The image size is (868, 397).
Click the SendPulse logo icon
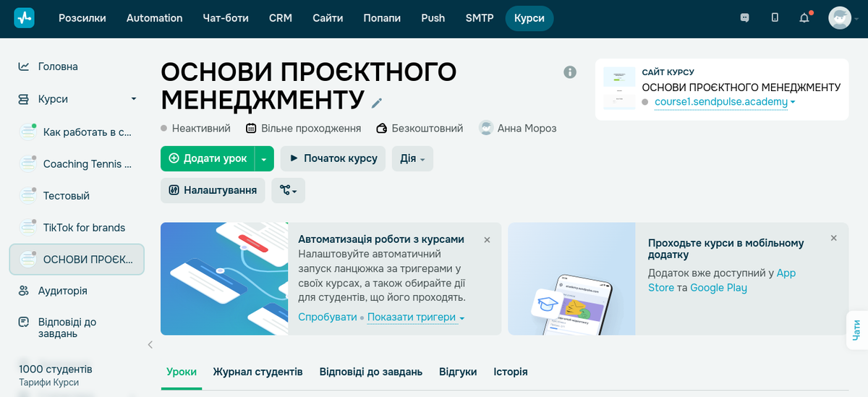click(24, 18)
